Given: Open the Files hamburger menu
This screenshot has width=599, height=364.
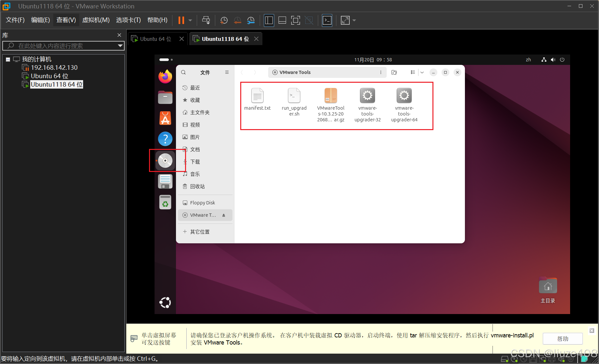Looking at the screenshot, I should tap(227, 72).
